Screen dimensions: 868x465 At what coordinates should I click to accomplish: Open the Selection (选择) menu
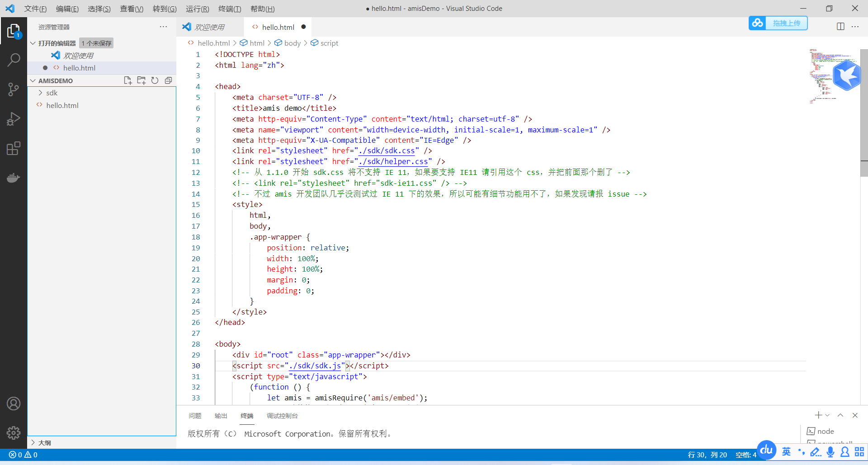click(x=99, y=9)
